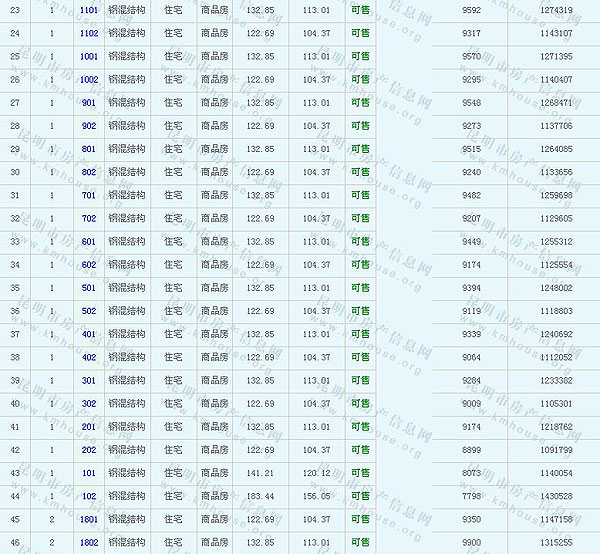Select the room 302 link

click(x=89, y=404)
